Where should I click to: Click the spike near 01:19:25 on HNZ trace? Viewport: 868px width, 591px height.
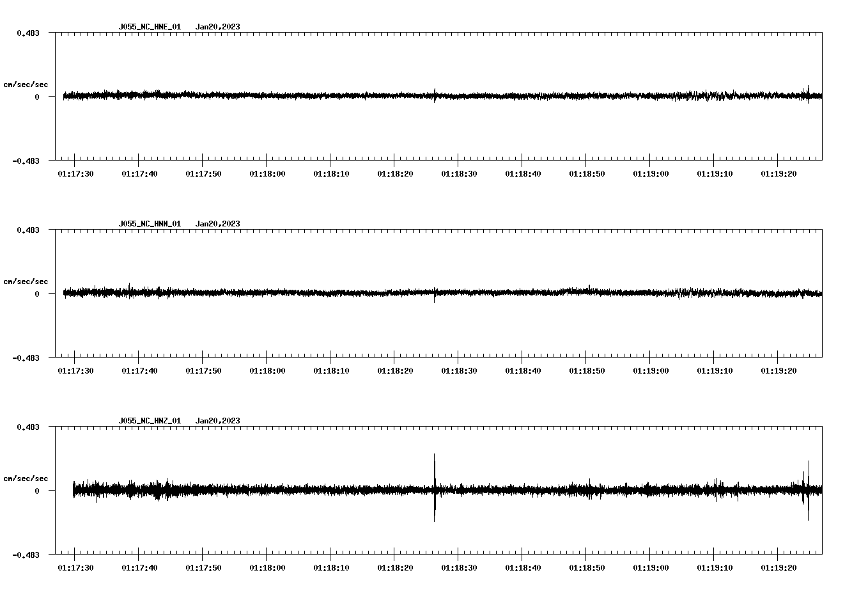807,489
